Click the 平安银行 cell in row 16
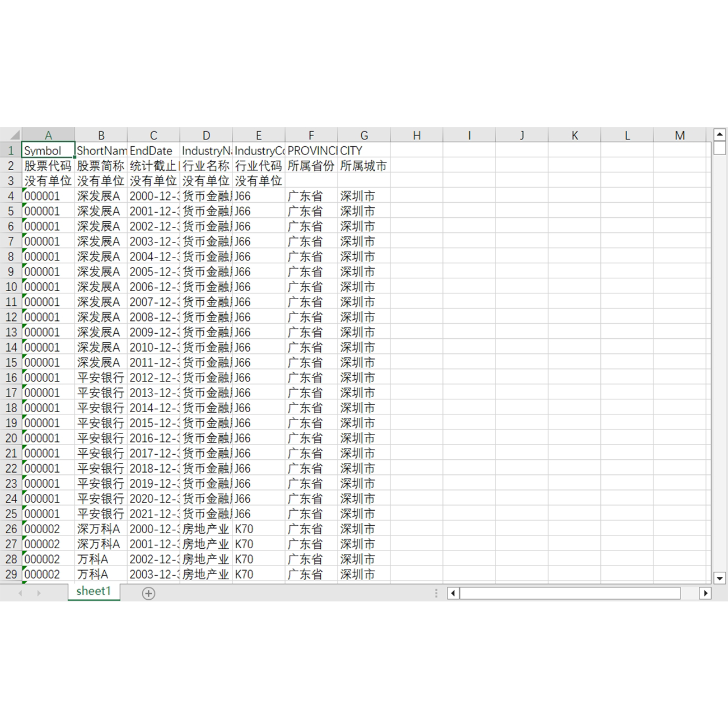Image resolution: width=728 pixels, height=728 pixels. click(x=101, y=377)
